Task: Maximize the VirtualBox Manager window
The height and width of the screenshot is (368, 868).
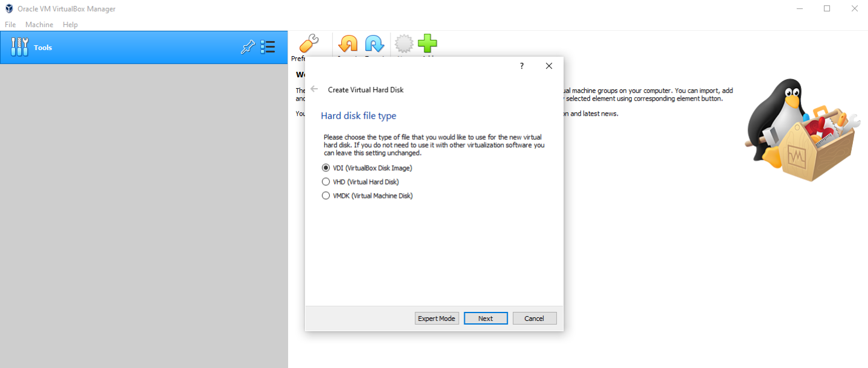Action: click(827, 8)
